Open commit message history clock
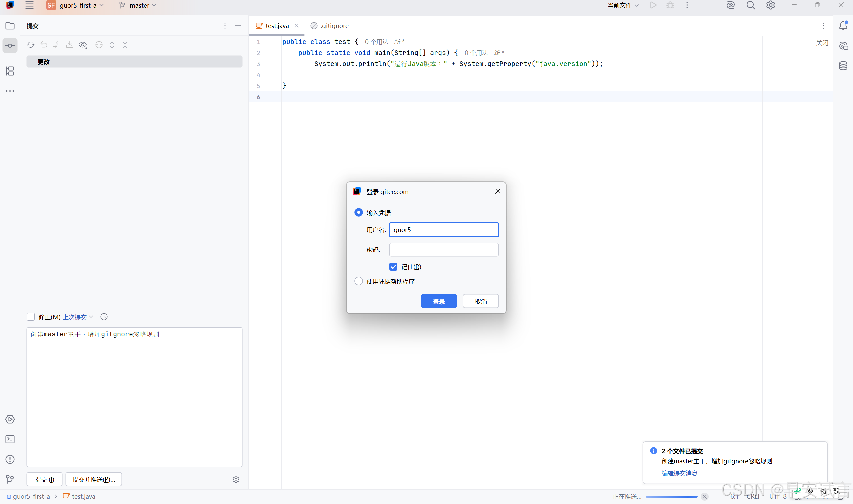The image size is (853, 504). (x=104, y=317)
